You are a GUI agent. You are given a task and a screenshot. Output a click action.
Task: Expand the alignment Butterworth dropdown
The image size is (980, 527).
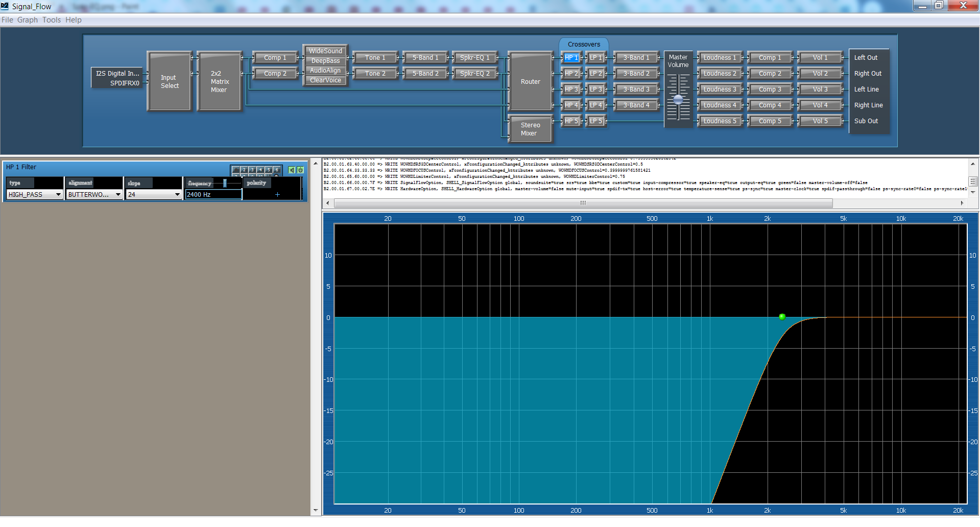[x=118, y=195]
